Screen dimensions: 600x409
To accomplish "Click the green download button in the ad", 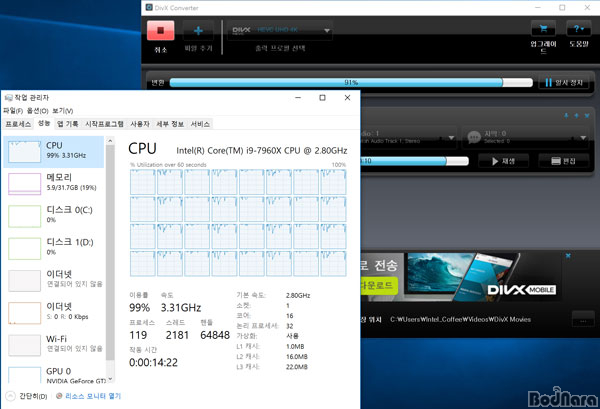I will [x=378, y=285].
